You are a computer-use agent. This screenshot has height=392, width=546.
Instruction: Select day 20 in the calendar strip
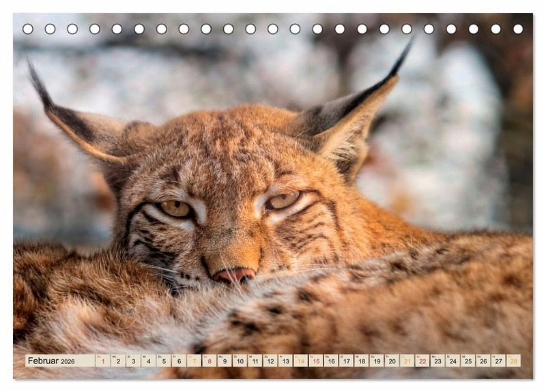click(392, 361)
